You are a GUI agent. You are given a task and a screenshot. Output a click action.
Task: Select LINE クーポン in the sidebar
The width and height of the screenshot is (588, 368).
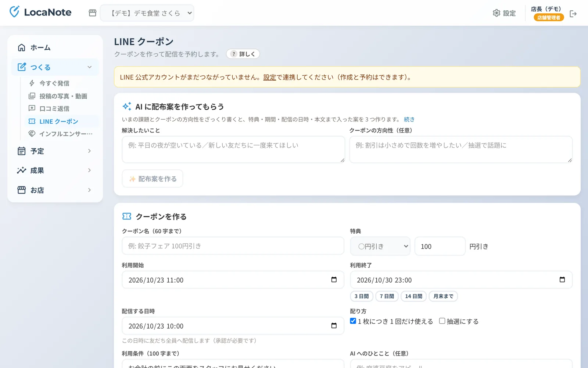tap(61, 121)
